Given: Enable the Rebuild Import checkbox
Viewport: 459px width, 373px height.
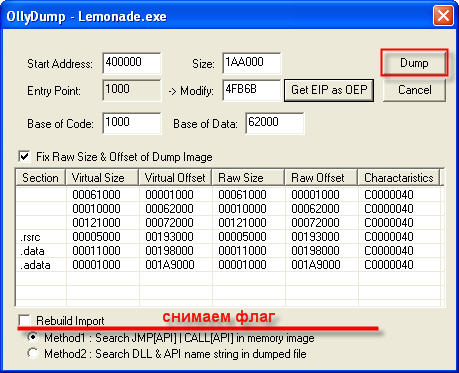Looking at the screenshot, I should 24,320.
